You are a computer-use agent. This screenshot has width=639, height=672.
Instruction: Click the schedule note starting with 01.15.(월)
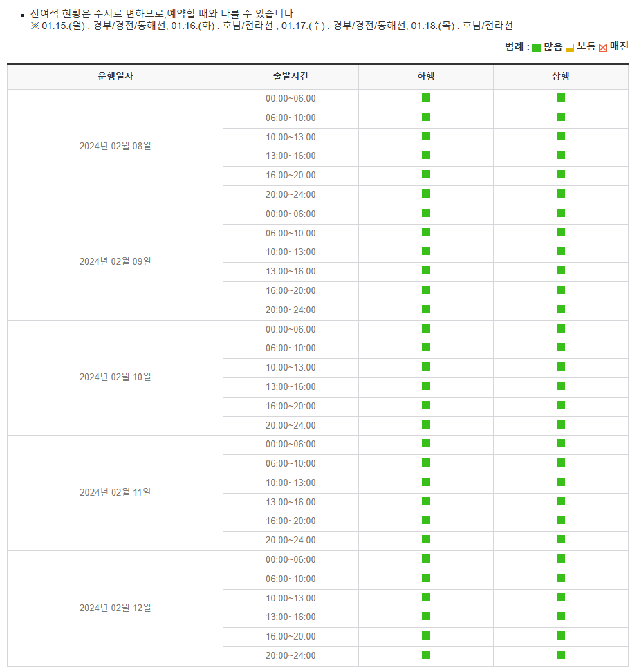[272, 26]
